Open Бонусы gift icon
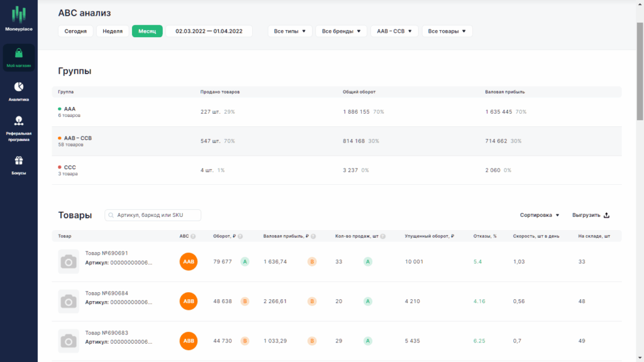 pyautogui.click(x=18, y=160)
